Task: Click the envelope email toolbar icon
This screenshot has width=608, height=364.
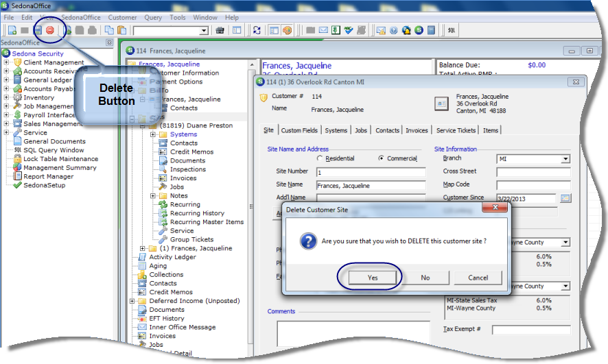Action: pos(323,30)
